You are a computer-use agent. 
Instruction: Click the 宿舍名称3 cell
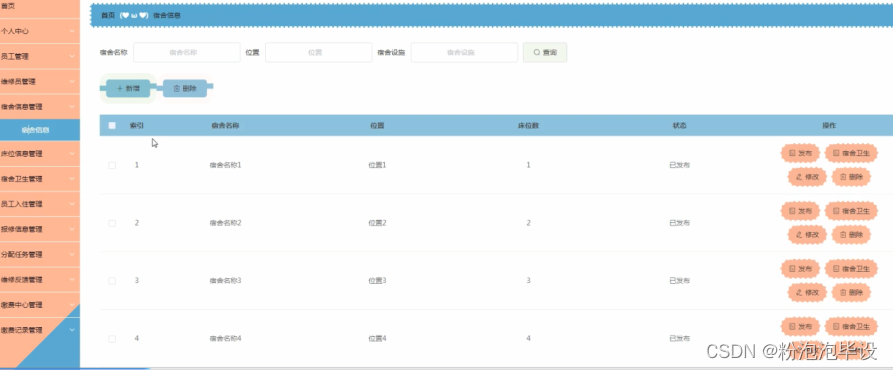coord(226,281)
